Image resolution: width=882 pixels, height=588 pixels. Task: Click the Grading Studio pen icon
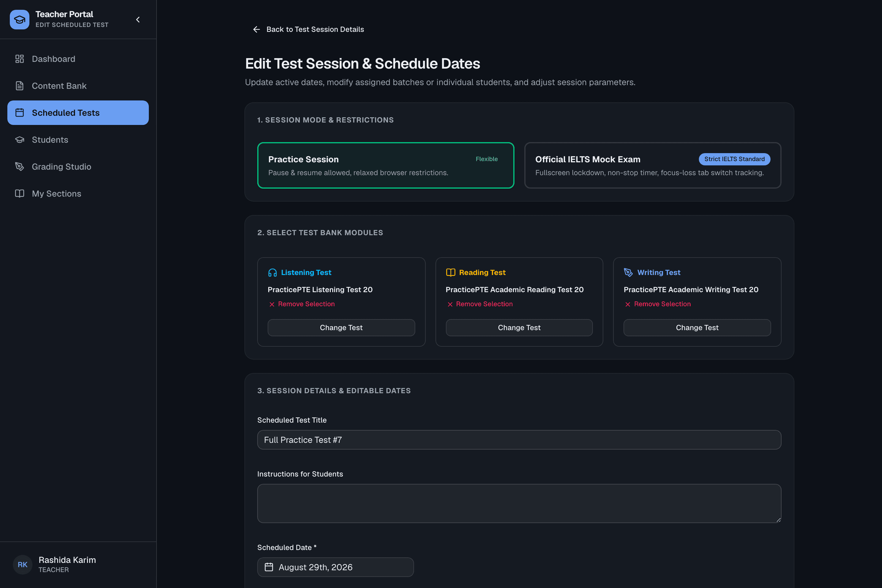(x=20, y=167)
